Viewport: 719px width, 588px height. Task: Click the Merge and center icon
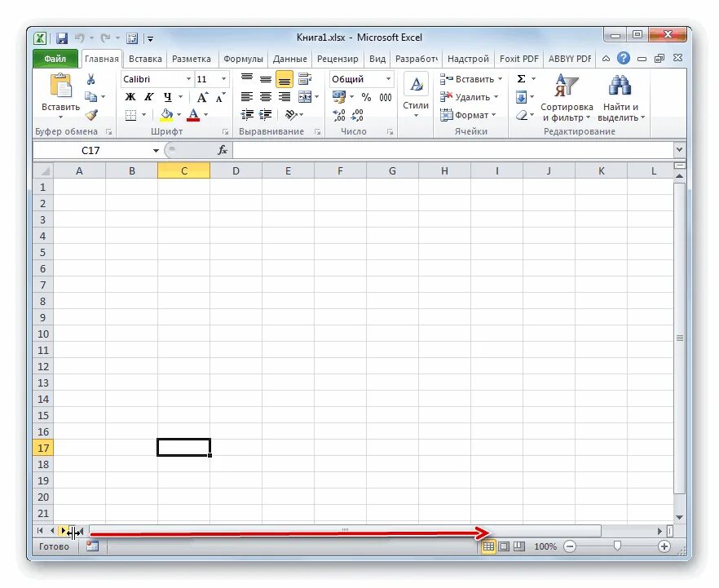point(305,97)
